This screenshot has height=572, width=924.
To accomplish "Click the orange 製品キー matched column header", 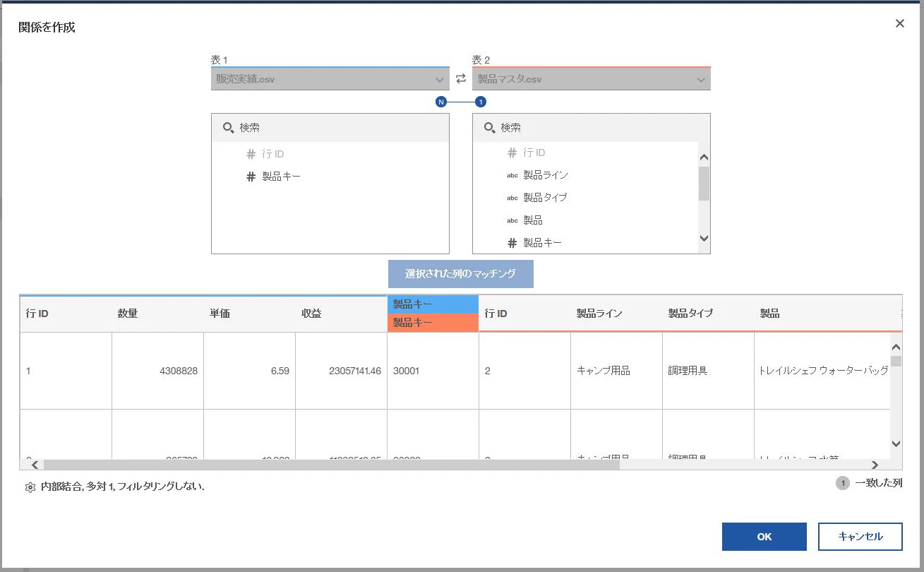I will click(x=433, y=323).
